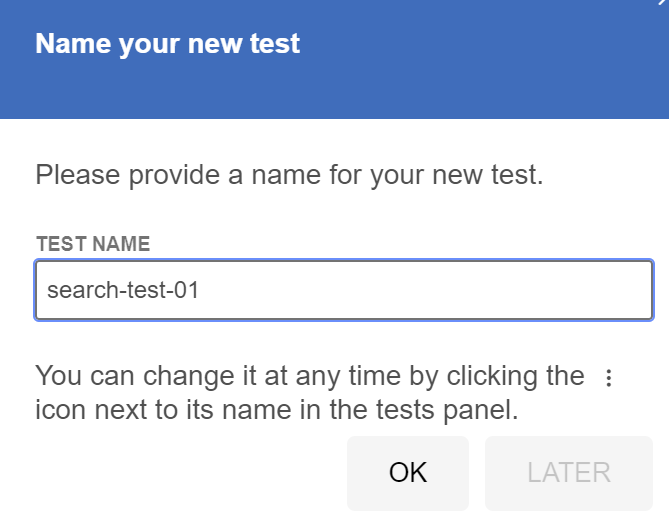669x515 pixels.
Task: Click the TEST NAME label
Action: coord(93,244)
